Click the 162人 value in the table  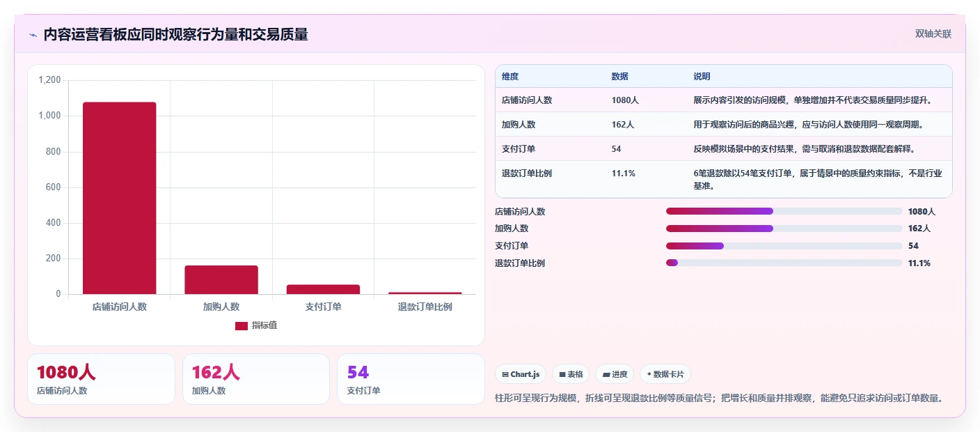point(623,125)
